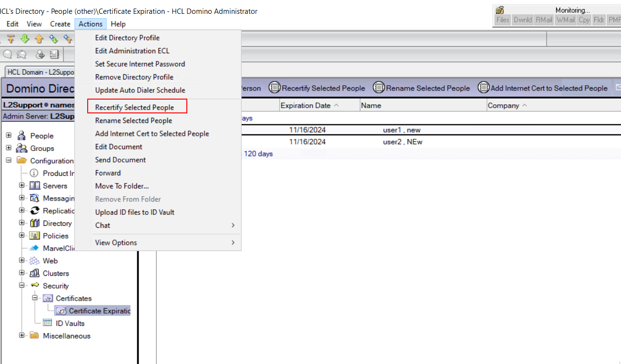Click the Security key icon

click(x=35, y=285)
